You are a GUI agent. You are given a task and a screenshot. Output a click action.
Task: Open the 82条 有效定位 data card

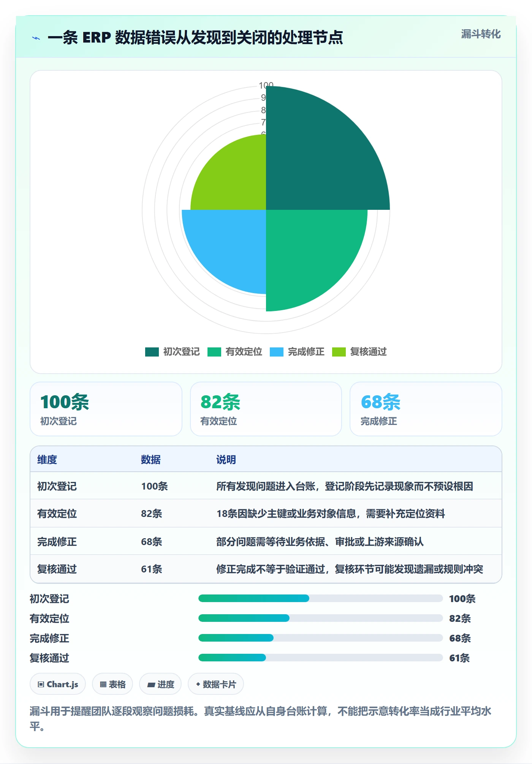(x=266, y=409)
